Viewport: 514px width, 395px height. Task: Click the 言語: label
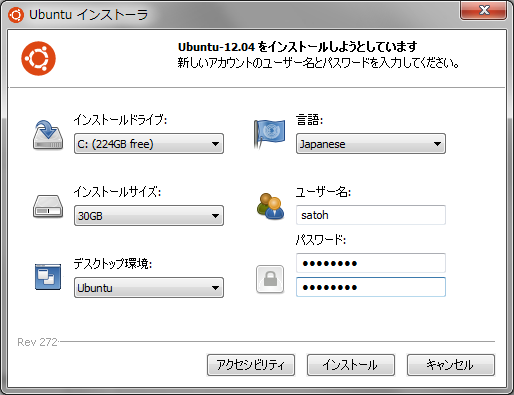[310, 120]
